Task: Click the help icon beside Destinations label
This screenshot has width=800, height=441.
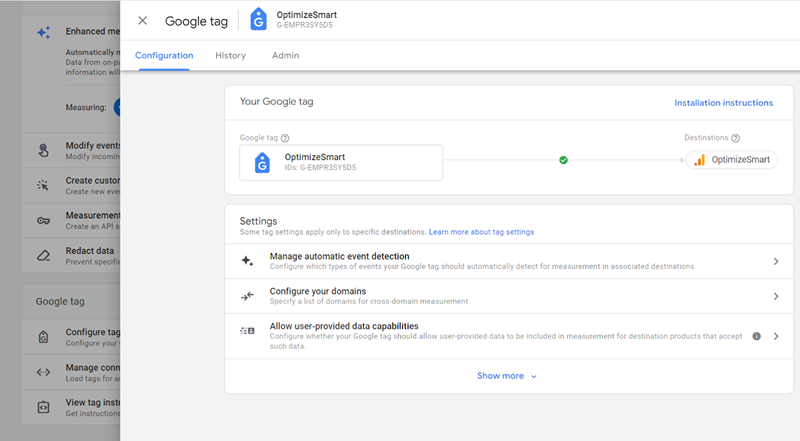Action: (x=735, y=138)
